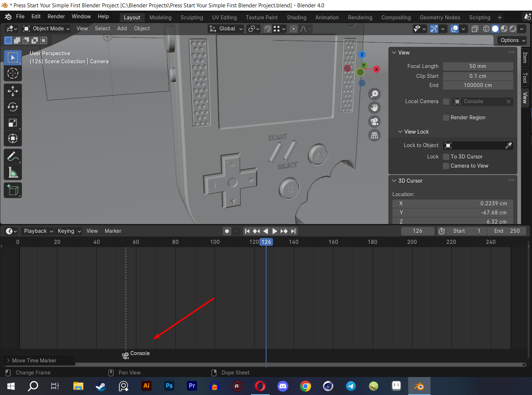532x395 pixels.
Task: Select the Scale tool
Action: click(13, 123)
